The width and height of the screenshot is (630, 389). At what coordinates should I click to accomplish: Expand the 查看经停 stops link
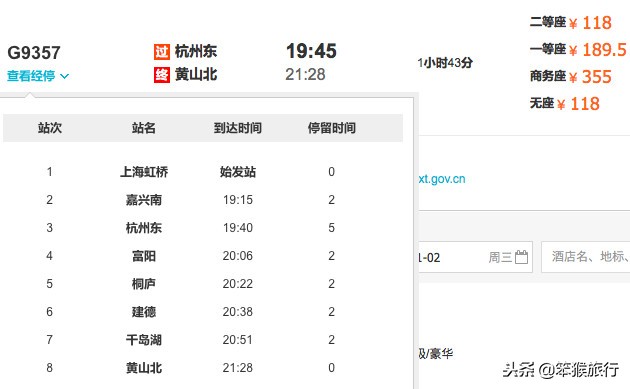(31, 76)
